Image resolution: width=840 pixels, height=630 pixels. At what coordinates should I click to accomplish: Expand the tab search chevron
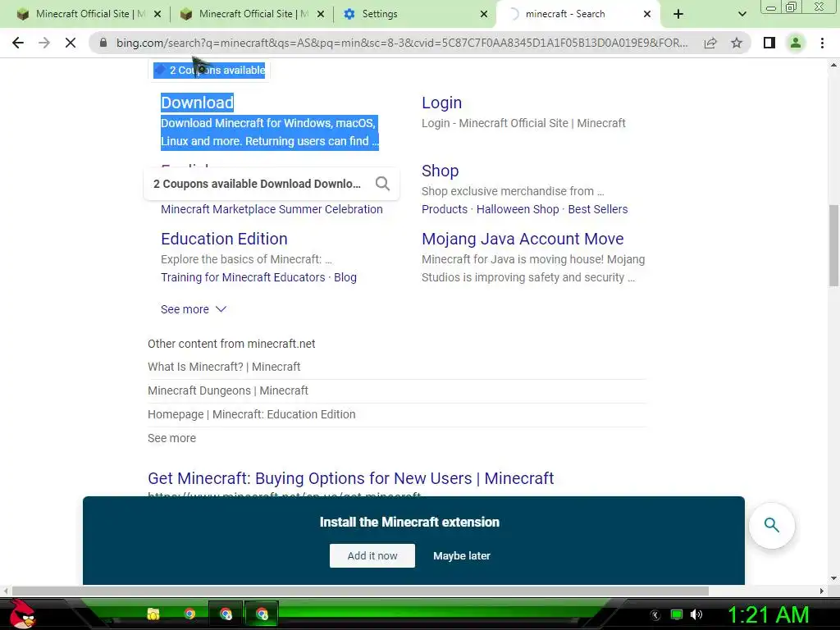[x=742, y=15]
